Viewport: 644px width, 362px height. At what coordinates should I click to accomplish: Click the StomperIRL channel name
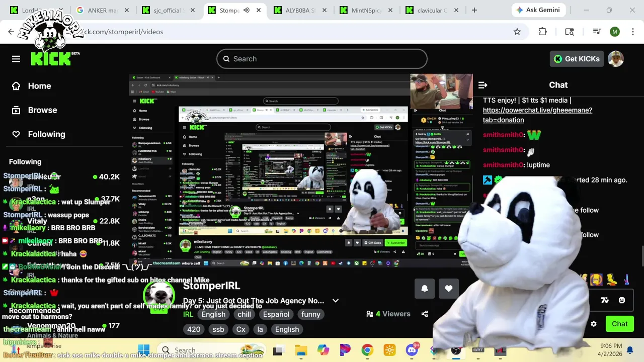click(x=212, y=286)
